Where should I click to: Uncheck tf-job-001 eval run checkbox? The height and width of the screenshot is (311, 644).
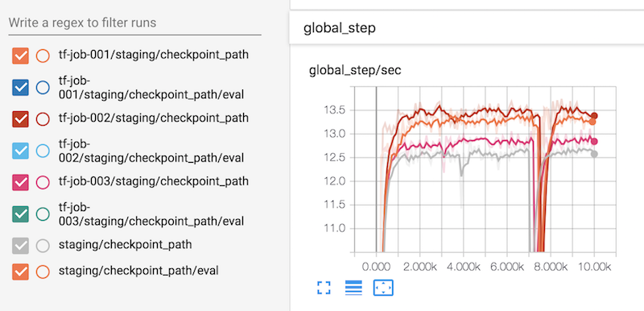[x=21, y=88]
